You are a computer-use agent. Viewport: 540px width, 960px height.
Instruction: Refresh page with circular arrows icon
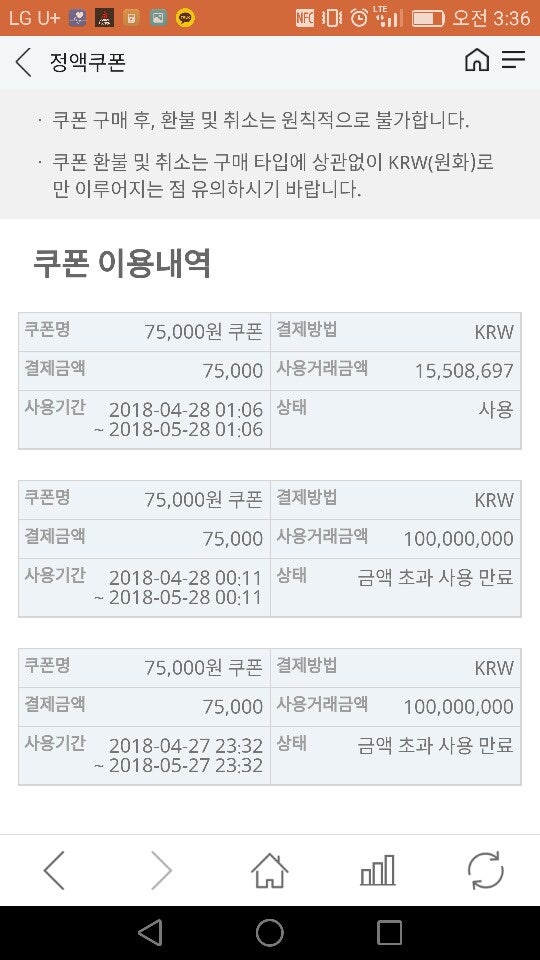tap(486, 870)
